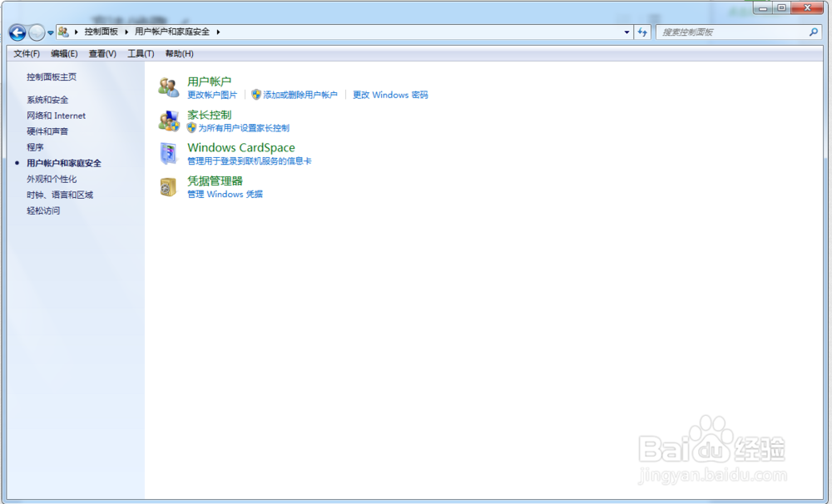Expand the chevron after 用户帐户和家庭安全 breadcrumb
This screenshot has width=832, height=504.
click(x=218, y=32)
